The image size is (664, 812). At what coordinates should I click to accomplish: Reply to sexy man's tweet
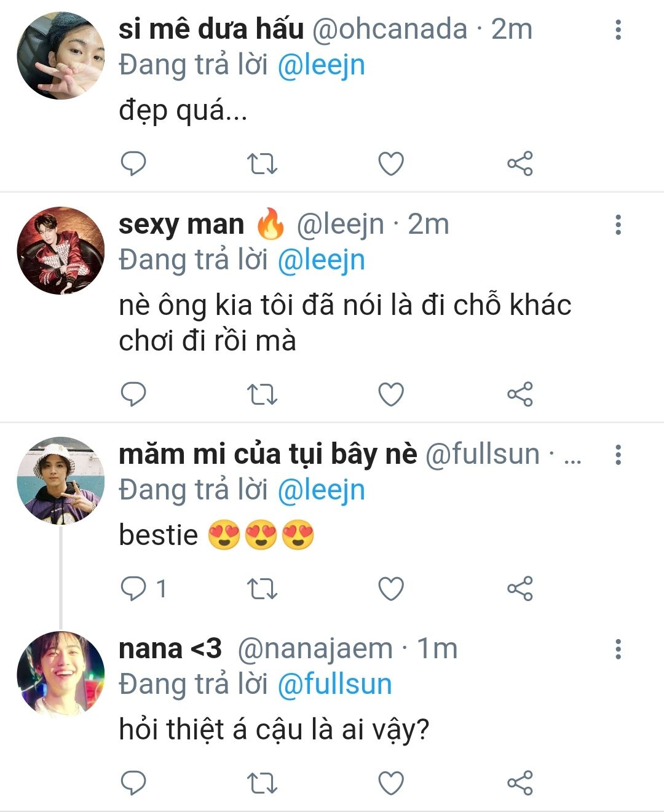(x=133, y=394)
